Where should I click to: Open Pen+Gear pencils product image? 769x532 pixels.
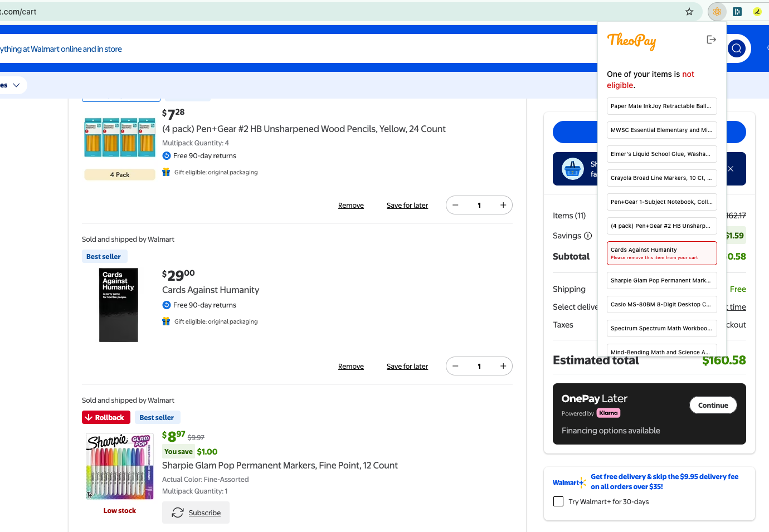120,137
